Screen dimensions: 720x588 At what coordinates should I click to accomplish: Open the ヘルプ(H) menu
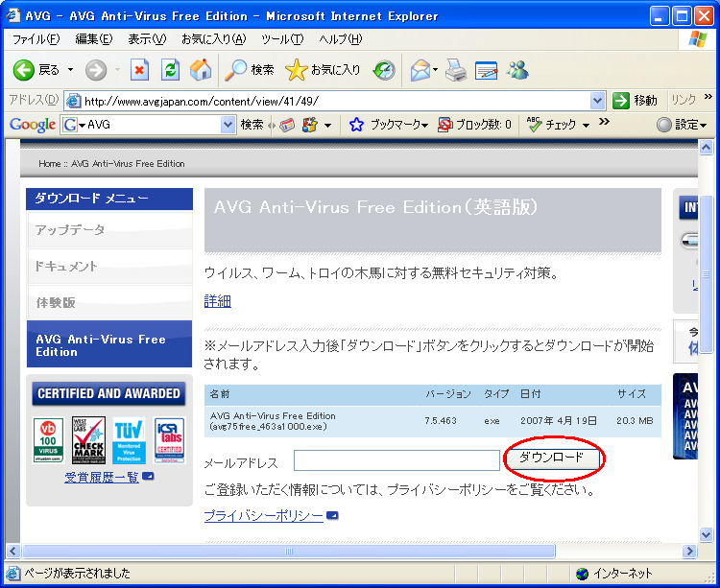click(x=340, y=39)
